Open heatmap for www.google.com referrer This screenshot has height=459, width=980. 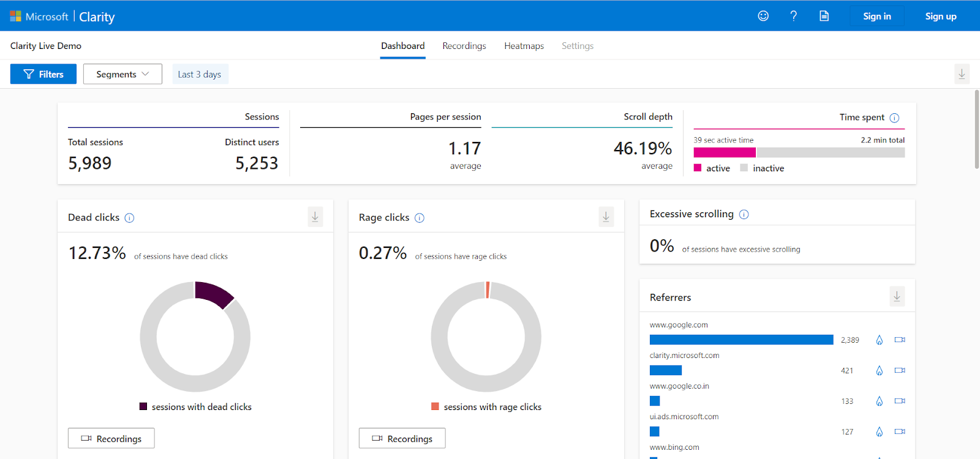coord(879,340)
